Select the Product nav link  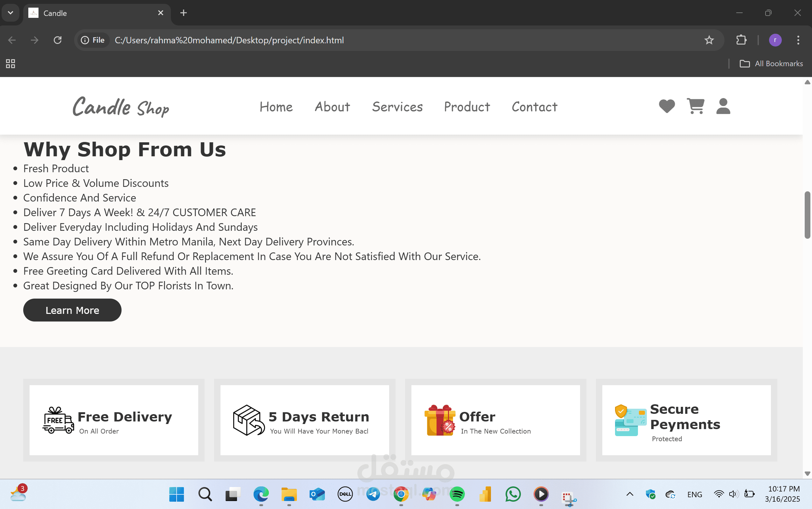click(x=467, y=107)
